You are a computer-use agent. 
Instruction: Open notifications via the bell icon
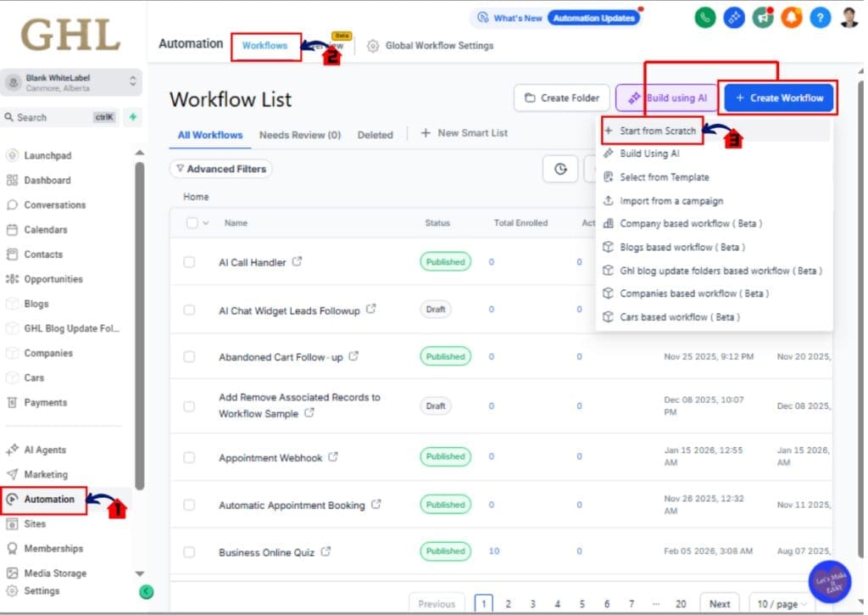coord(791,17)
